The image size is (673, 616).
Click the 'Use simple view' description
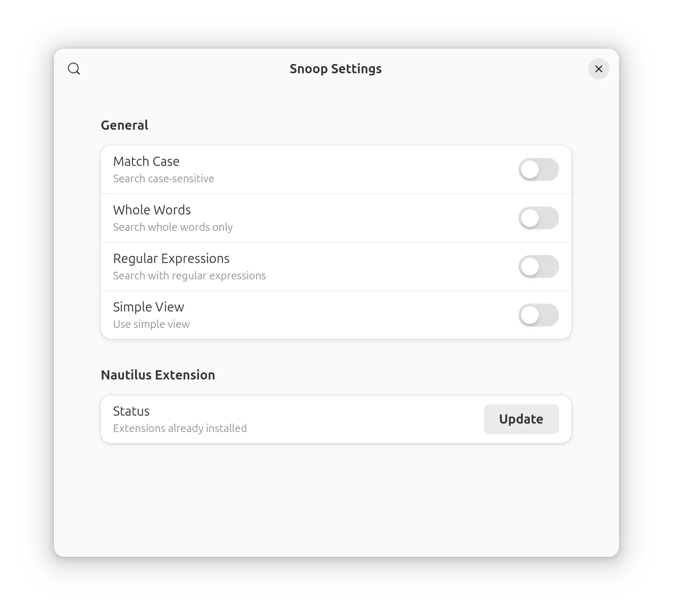pyautogui.click(x=151, y=324)
